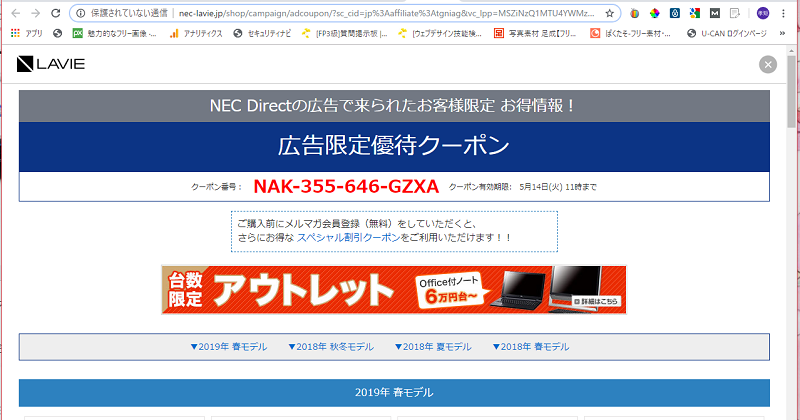Expand the hidden bookmarks chevron
The width and height of the screenshot is (800, 420).
tap(782, 33)
